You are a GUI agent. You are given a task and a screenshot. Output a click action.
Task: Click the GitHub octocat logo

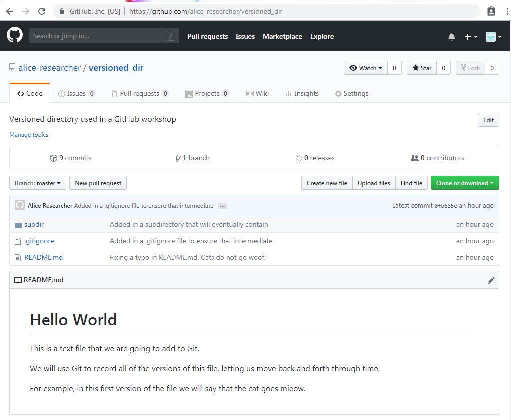[x=14, y=35]
